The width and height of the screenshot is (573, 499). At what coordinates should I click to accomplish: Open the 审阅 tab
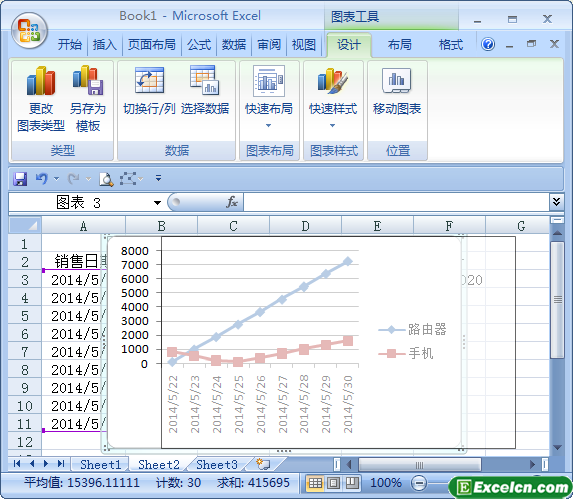tap(269, 45)
